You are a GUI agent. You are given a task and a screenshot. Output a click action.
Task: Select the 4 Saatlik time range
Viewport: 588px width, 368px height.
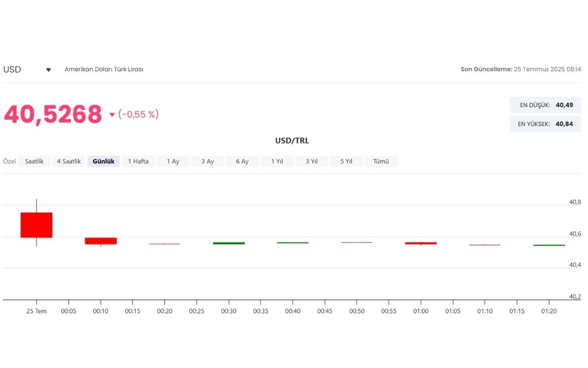click(69, 161)
